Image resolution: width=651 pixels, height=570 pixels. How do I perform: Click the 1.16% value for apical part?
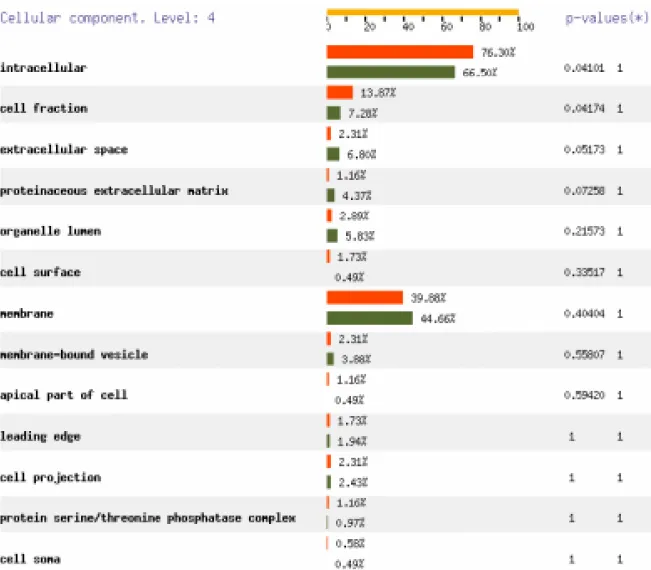[351, 380]
